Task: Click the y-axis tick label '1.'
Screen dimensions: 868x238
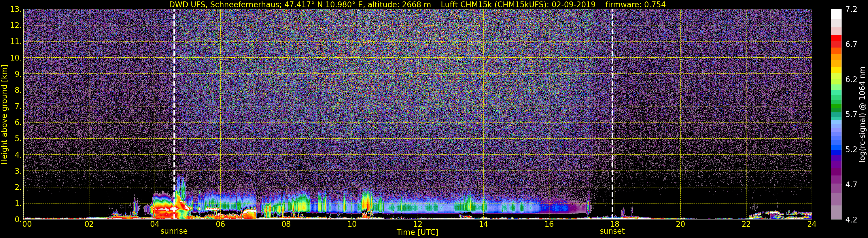Action: pos(18,203)
